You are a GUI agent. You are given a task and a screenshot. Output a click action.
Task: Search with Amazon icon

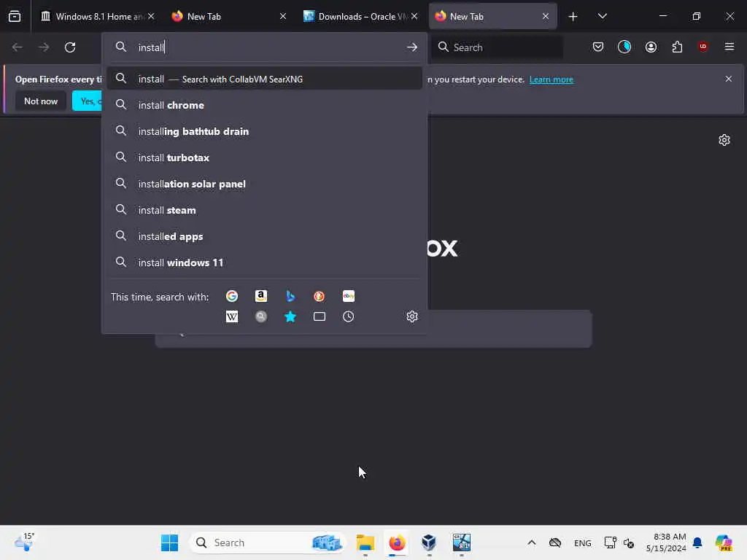point(260,296)
